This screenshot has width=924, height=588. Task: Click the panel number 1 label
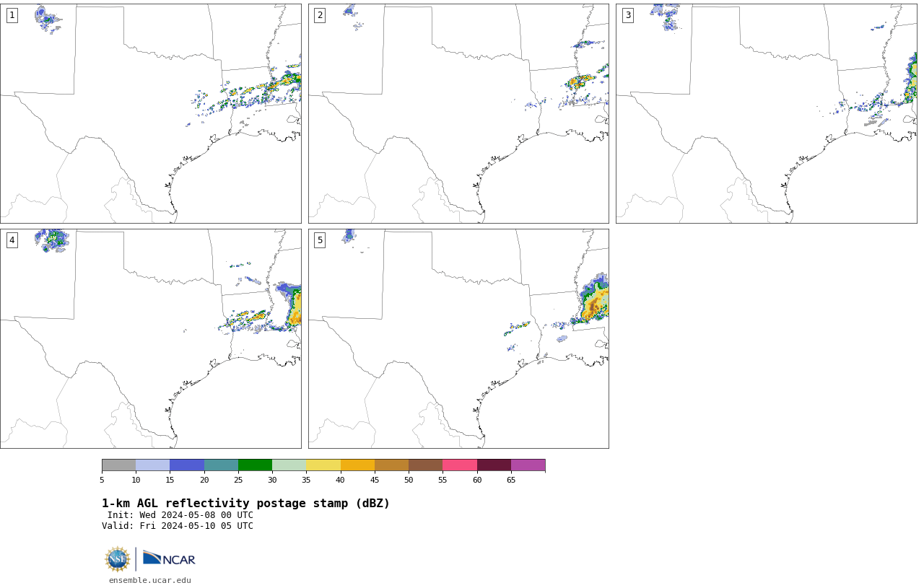click(12, 15)
